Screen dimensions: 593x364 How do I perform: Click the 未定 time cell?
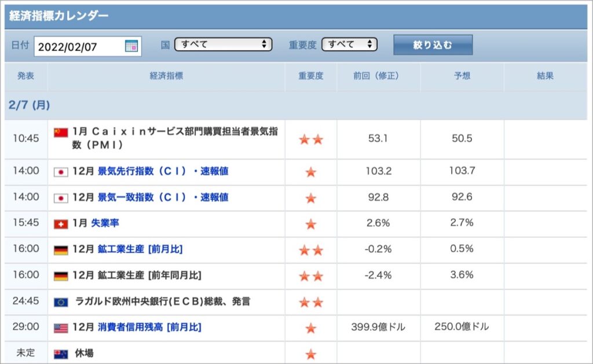point(25,352)
